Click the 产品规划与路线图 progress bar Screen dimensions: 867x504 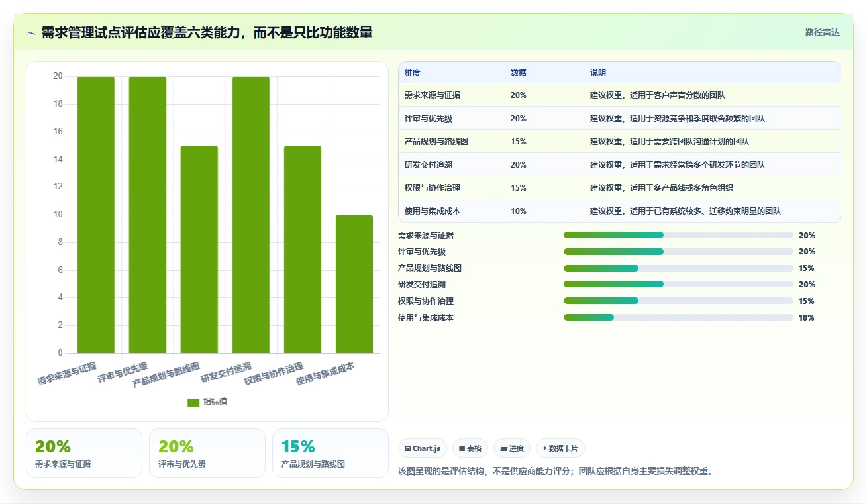678,268
